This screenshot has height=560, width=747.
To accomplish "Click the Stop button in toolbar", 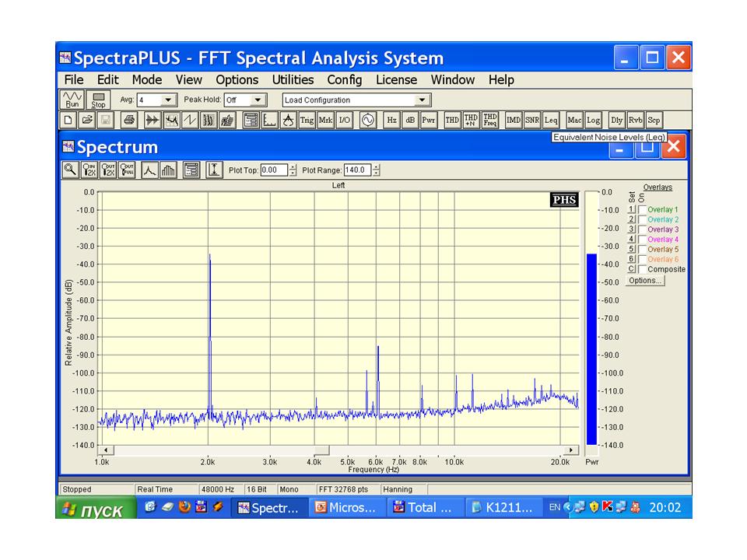I will (x=98, y=100).
